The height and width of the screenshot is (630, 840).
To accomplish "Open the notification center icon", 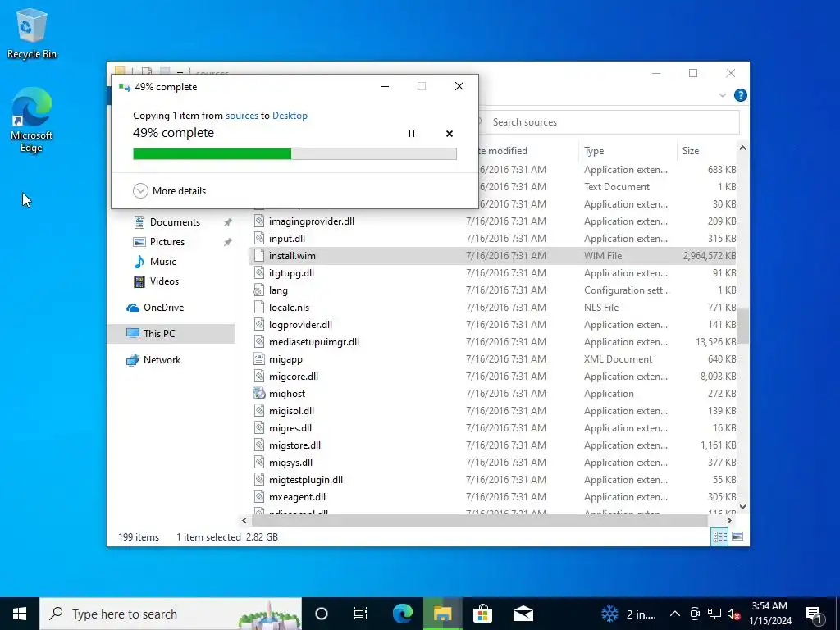I will [815, 614].
